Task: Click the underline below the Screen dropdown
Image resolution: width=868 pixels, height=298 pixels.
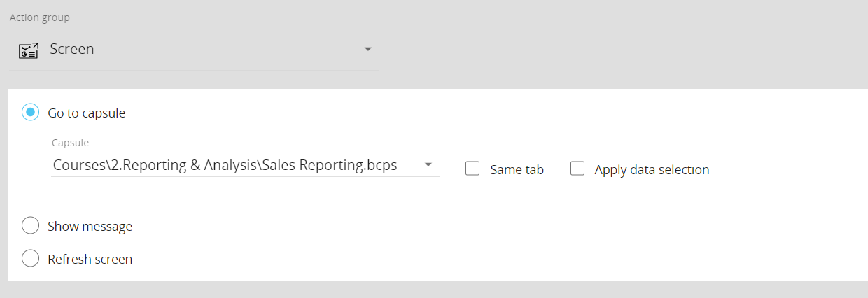Action: coord(194,71)
